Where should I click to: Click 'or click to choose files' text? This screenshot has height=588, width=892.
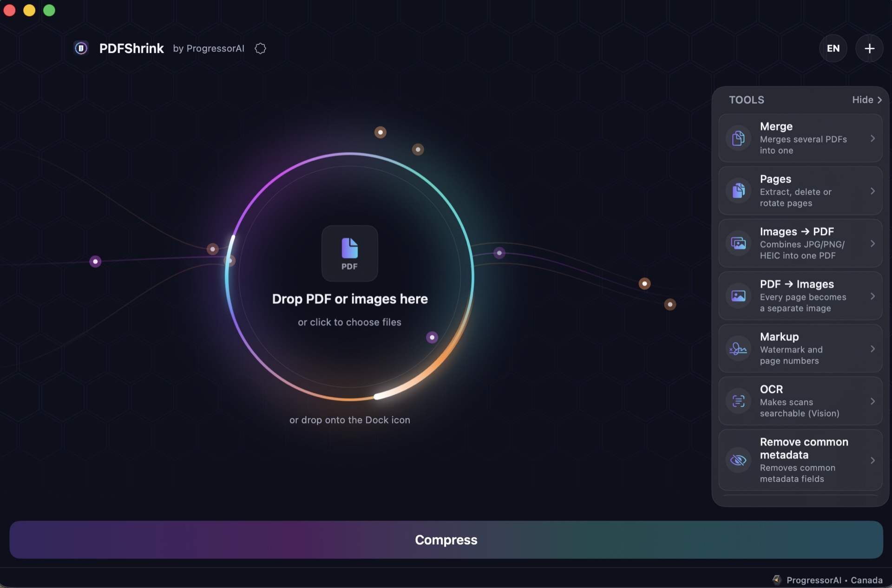click(349, 322)
